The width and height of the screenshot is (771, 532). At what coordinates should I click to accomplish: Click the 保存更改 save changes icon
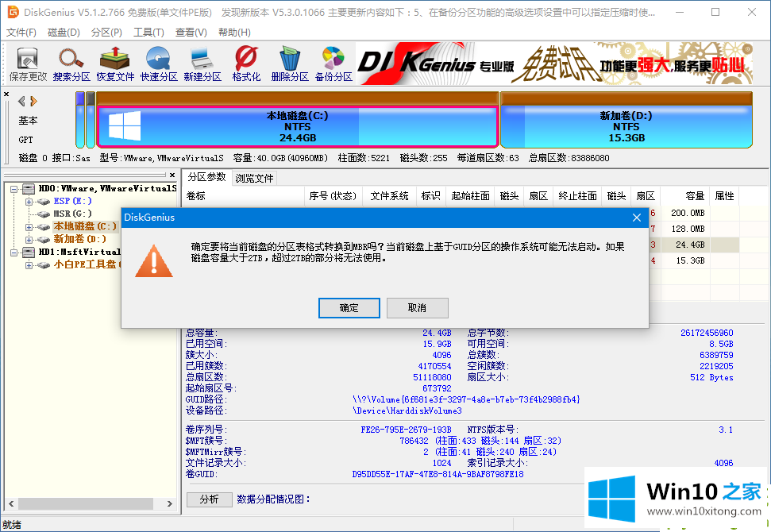click(x=28, y=64)
